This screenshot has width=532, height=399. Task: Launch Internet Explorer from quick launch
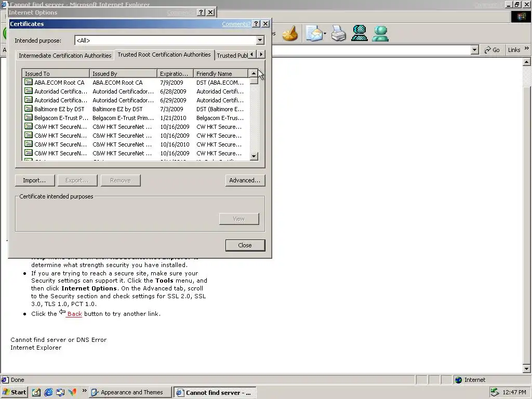(x=48, y=392)
